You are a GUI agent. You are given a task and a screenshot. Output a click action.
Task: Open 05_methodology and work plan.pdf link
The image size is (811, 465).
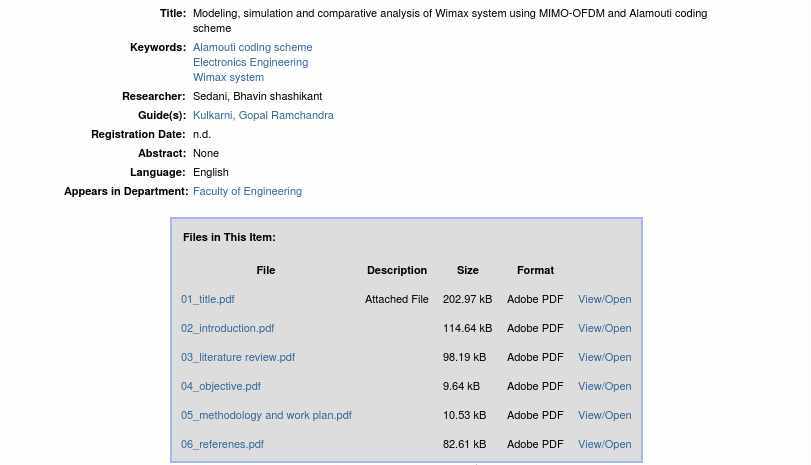pyautogui.click(x=266, y=415)
